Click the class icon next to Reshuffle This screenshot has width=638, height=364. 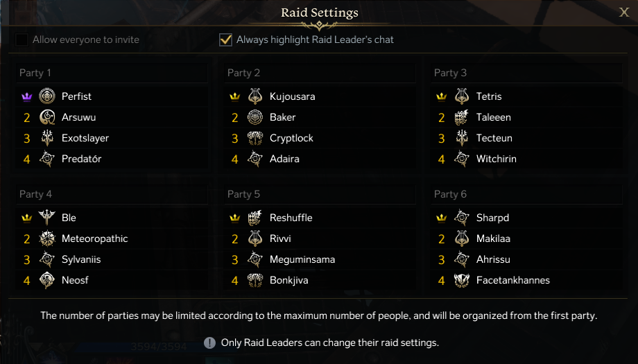[x=255, y=218]
